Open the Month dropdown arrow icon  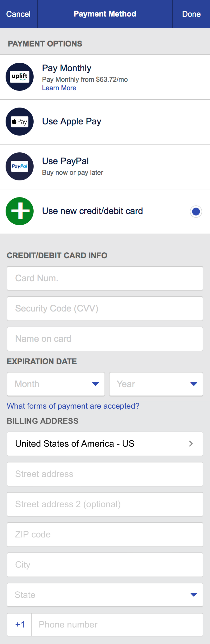pyautogui.click(x=95, y=384)
